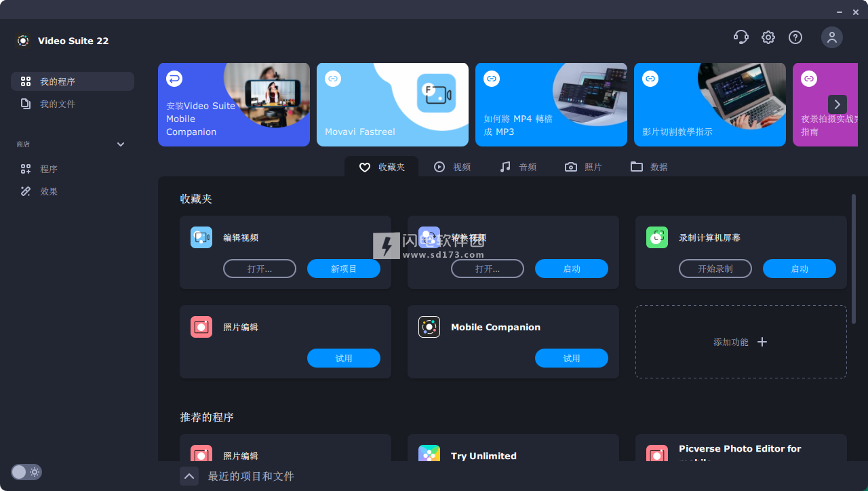
Task: Click 试用 under 照片编辑 in favorites
Action: pos(344,358)
